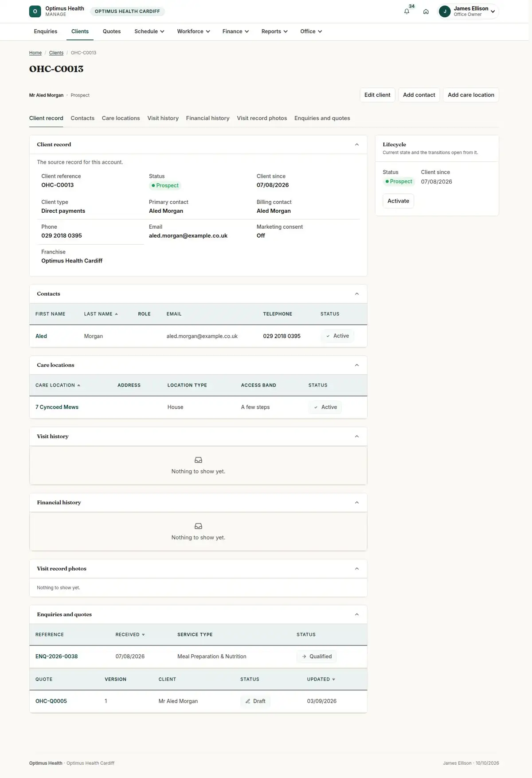Open the James Ellison account menu chevron
532x778 pixels.
(x=493, y=12)
